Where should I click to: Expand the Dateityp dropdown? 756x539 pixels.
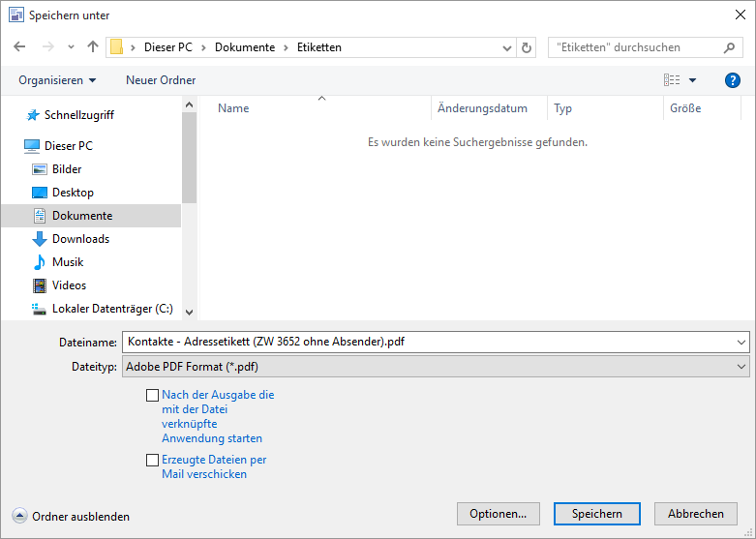coord(741,367)
